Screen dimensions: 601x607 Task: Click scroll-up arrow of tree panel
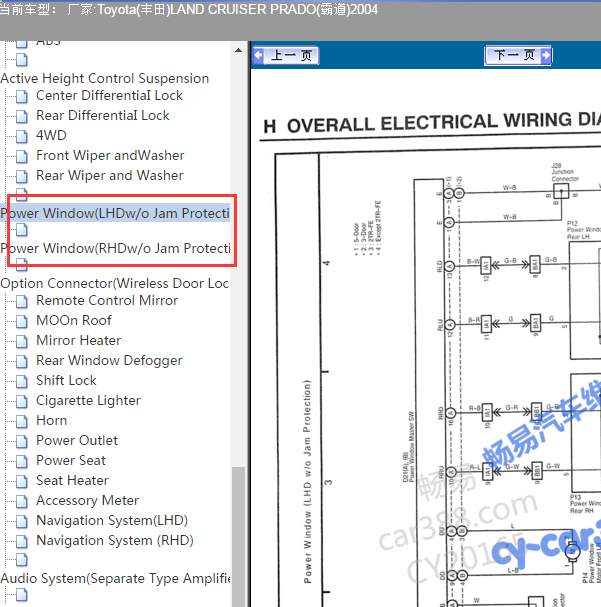point(238,50)
